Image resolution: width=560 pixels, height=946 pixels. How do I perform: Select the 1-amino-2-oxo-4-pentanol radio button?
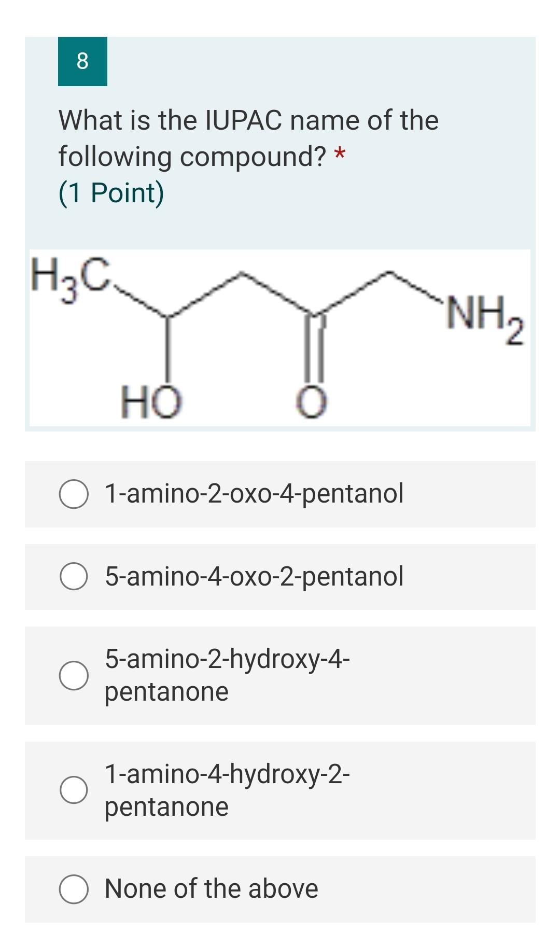(x=74, y=494)
